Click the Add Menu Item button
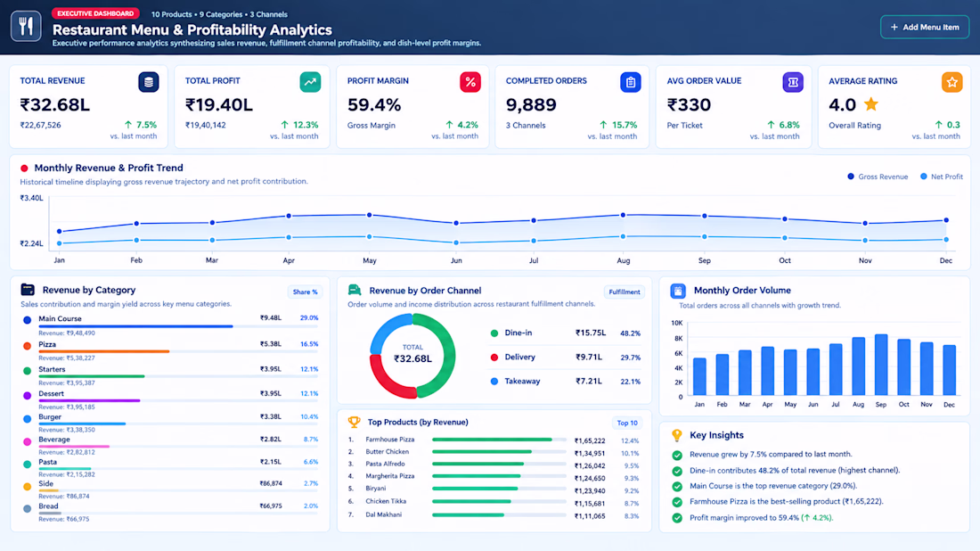980x551 pixels. [x=925, y=27]
